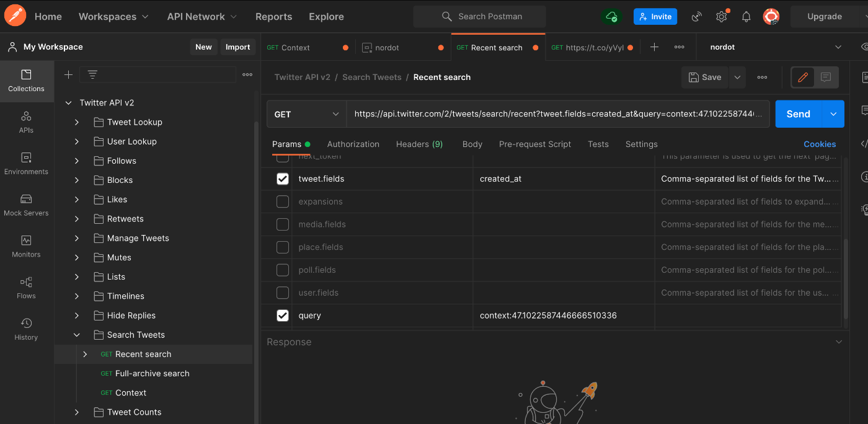The image size is (868, 424).
Task: Open the request info icon on right sidebar
Action: (864, 177)
